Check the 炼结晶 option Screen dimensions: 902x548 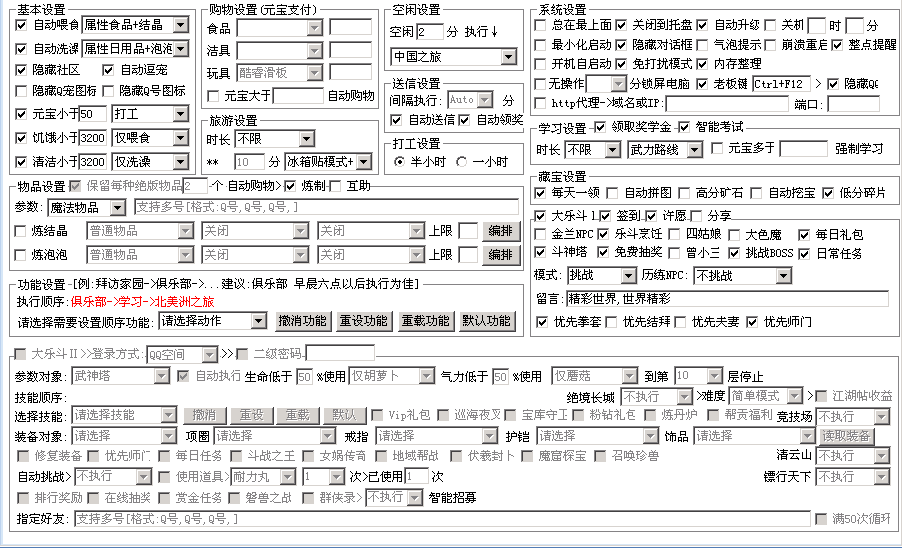point(20,231)
